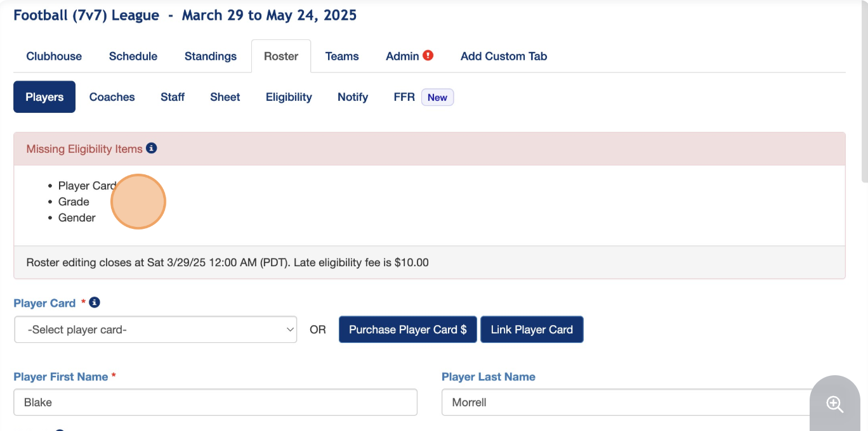
Task: Open the FFR New sub-tab
Action: coord(423,97)
